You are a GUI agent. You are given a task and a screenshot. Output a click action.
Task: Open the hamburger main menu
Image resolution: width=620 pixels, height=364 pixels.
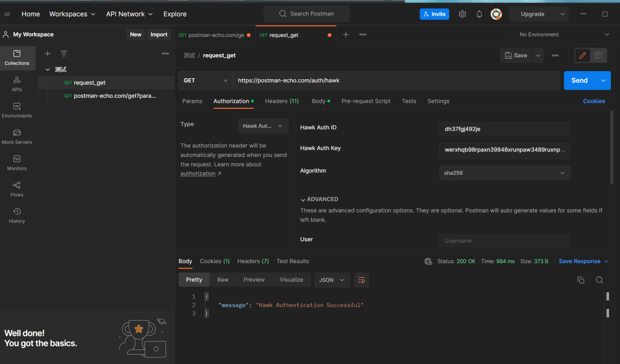[7, 14]
